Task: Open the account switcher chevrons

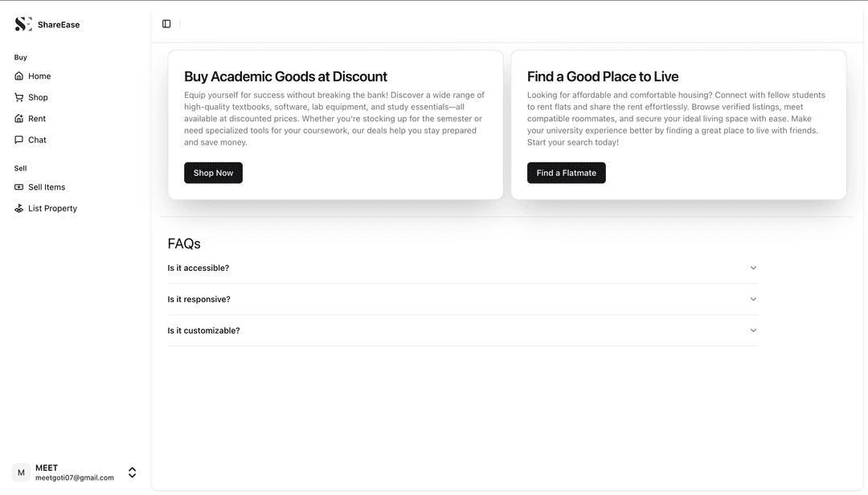Action: pyautogui.click(x=133, y=472)
